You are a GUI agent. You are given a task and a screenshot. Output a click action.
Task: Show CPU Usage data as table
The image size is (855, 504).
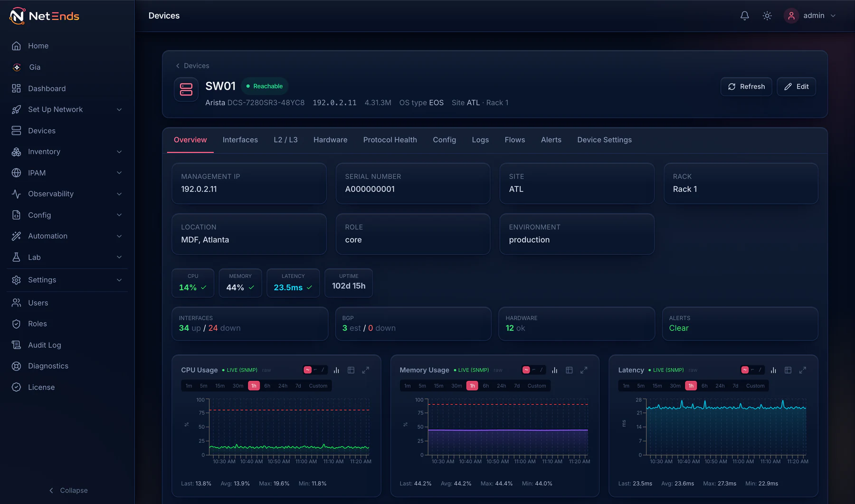pyautogui.click(x=351, y=370)
